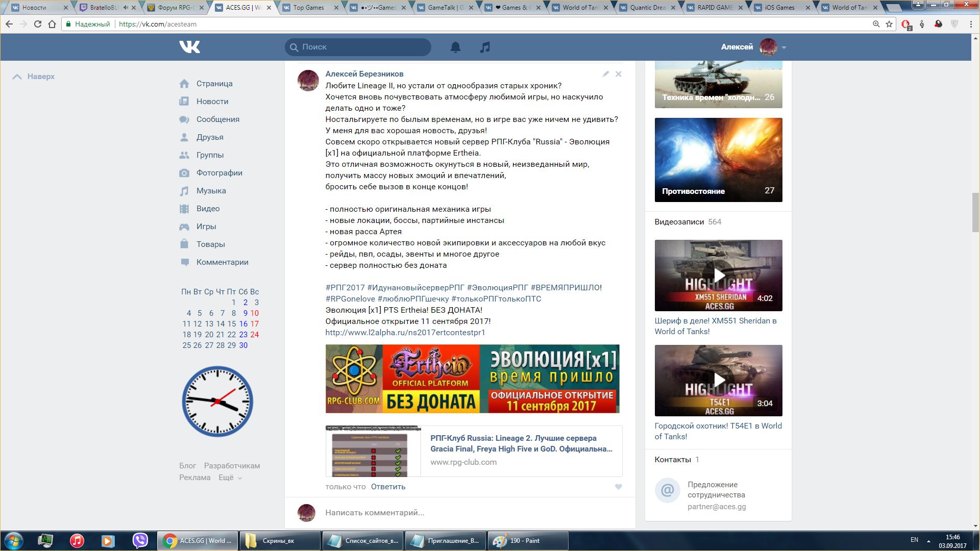
Task: Click the VK logo in header
Action: 189,47
